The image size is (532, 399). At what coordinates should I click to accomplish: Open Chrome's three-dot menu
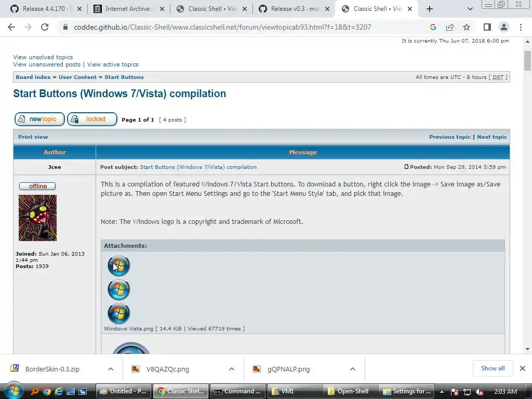[521, 27]
